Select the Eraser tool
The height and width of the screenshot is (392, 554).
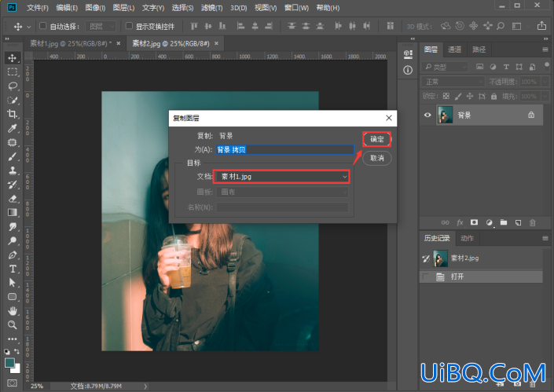[13, 199]
